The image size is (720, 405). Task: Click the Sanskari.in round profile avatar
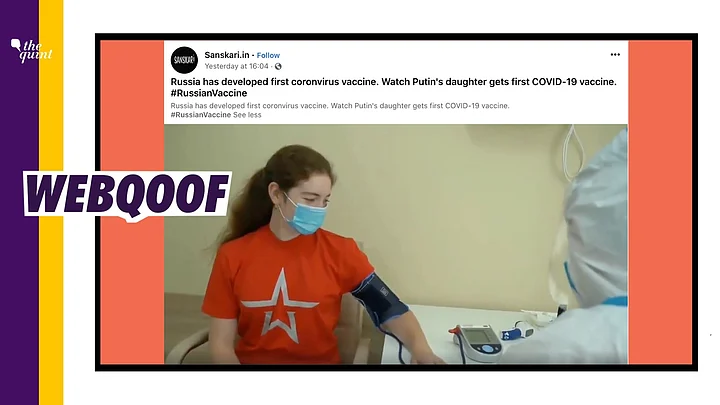coord(184,60)
